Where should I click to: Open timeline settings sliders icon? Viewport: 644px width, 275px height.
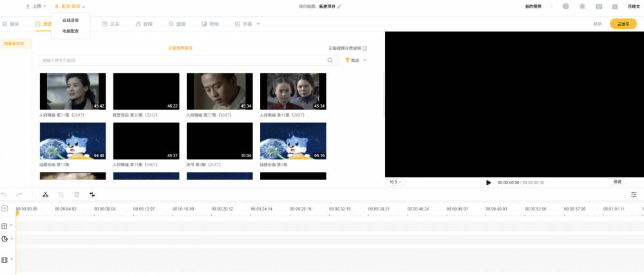[x=634, y=194]
